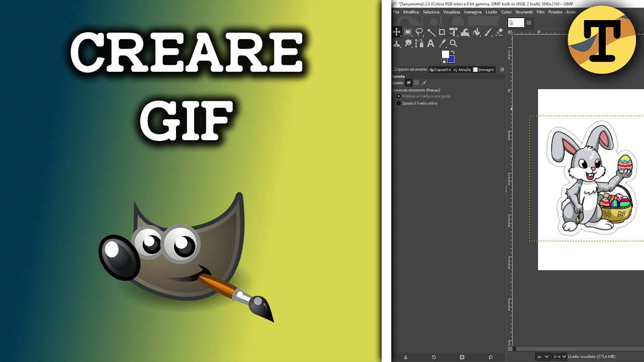Open the tab configuration menu button
This screenshot has width=644, height=362.
(x=501, y=69)
